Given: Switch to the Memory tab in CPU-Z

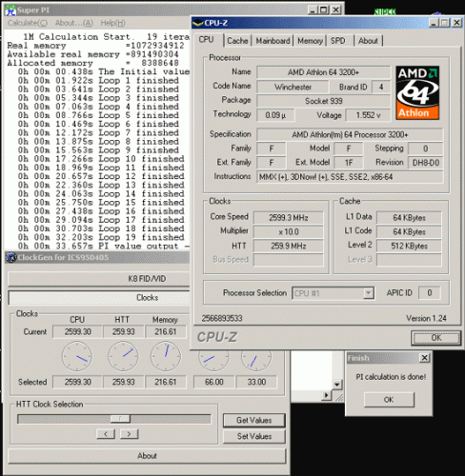Looking at the screenshot, I should point(310,41).
